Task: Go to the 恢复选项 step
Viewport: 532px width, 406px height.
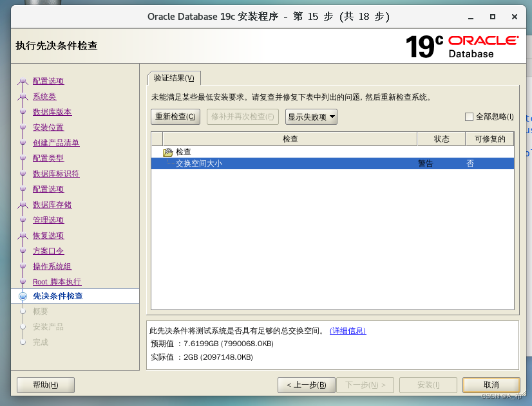Action: point(48,235)
